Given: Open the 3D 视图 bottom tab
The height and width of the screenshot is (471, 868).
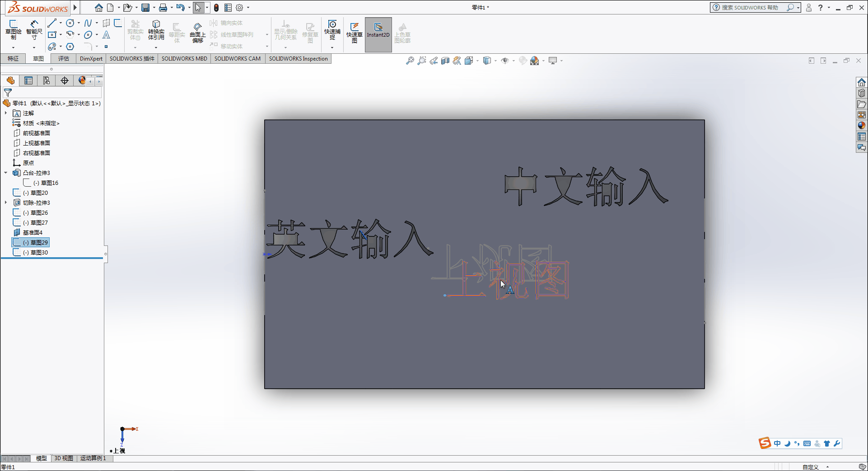Looking at the screenshot, I should (64, 458).
